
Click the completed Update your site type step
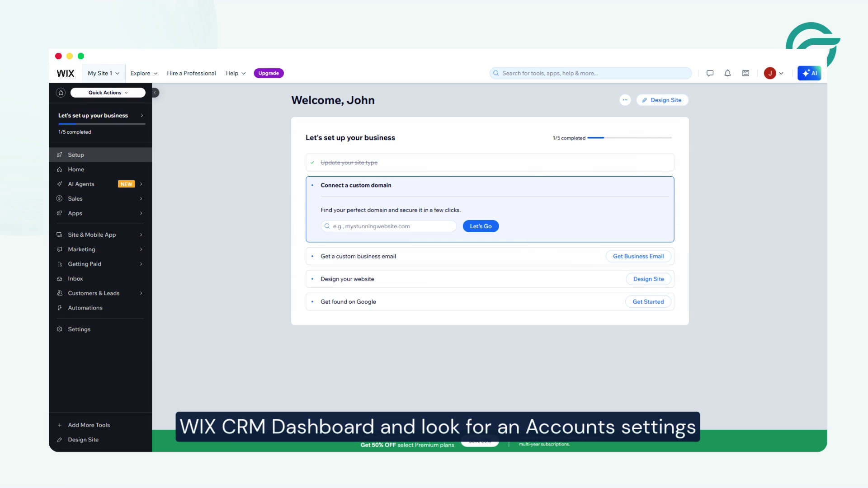(490, 163)
